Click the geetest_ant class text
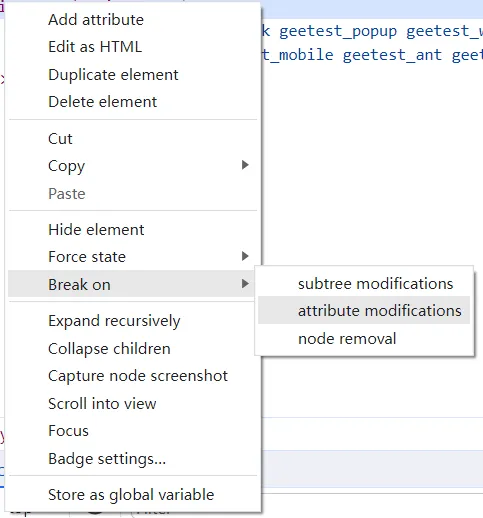Image resolution: width=483 pixels, height=518 pixels. [392, 55]
